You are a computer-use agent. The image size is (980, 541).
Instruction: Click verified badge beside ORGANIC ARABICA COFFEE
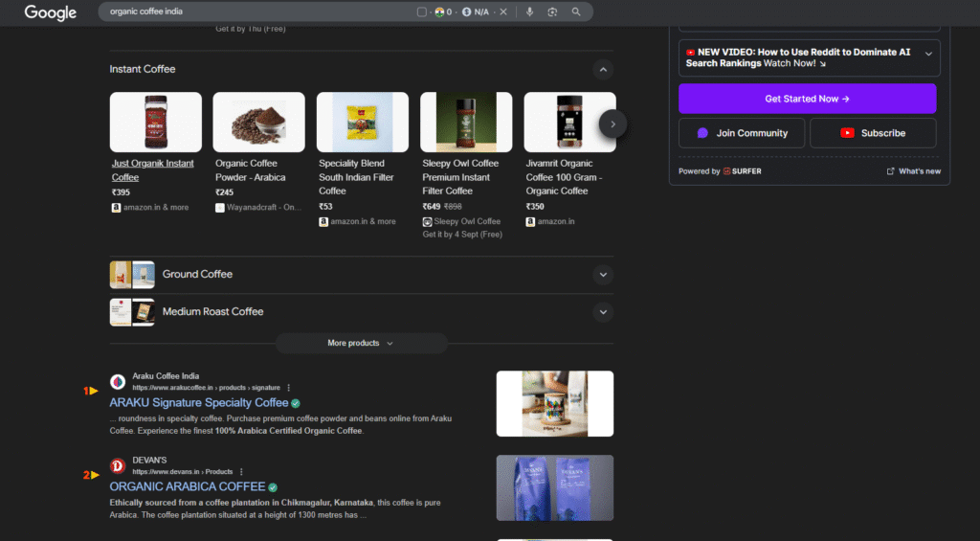[x=273, y=487]
